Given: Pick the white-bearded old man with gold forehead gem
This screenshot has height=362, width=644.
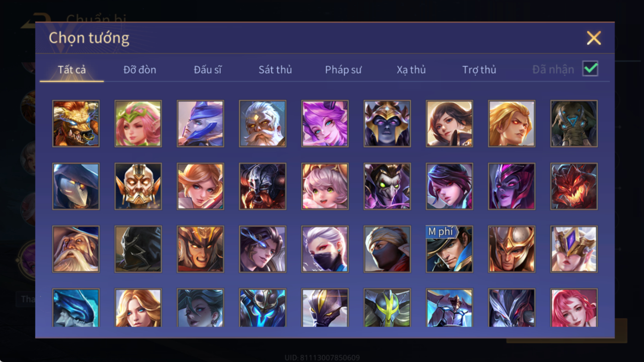Looking at the screenshot, I should click(262, 124).
